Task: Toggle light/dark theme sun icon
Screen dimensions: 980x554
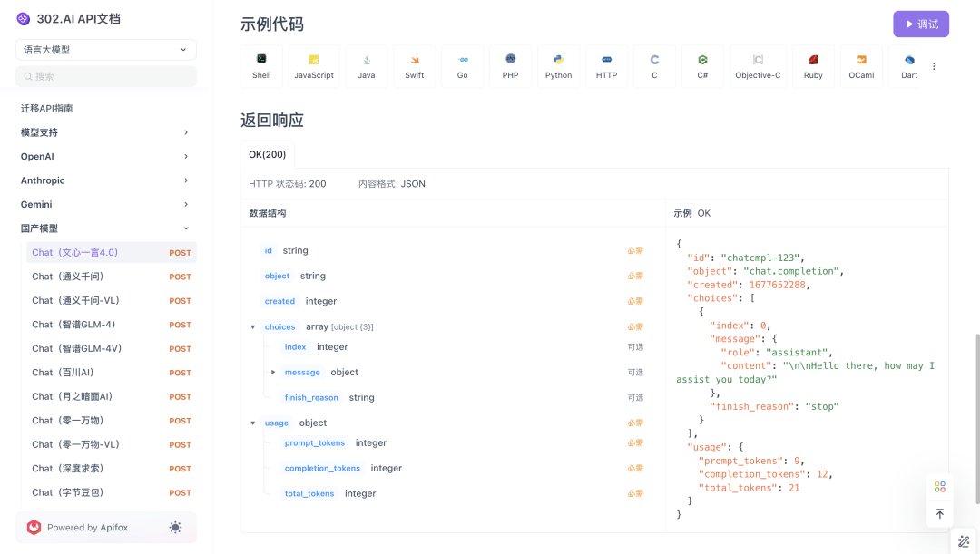Action: pos(176,527)
